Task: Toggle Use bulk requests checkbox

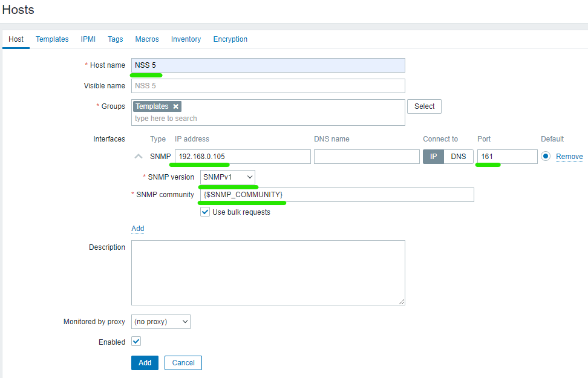Action: pyautogui.click(x=205, y=212)
